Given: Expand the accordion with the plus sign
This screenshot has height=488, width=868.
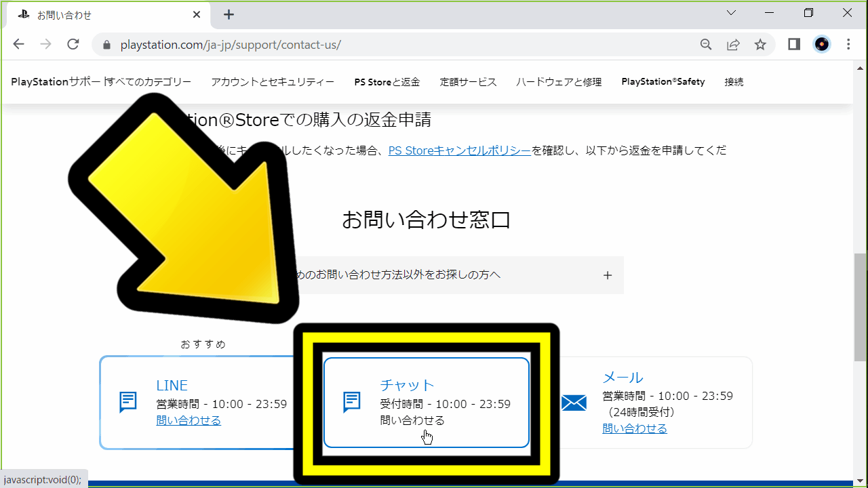Looking at the screenshot, I should point(608,274).
